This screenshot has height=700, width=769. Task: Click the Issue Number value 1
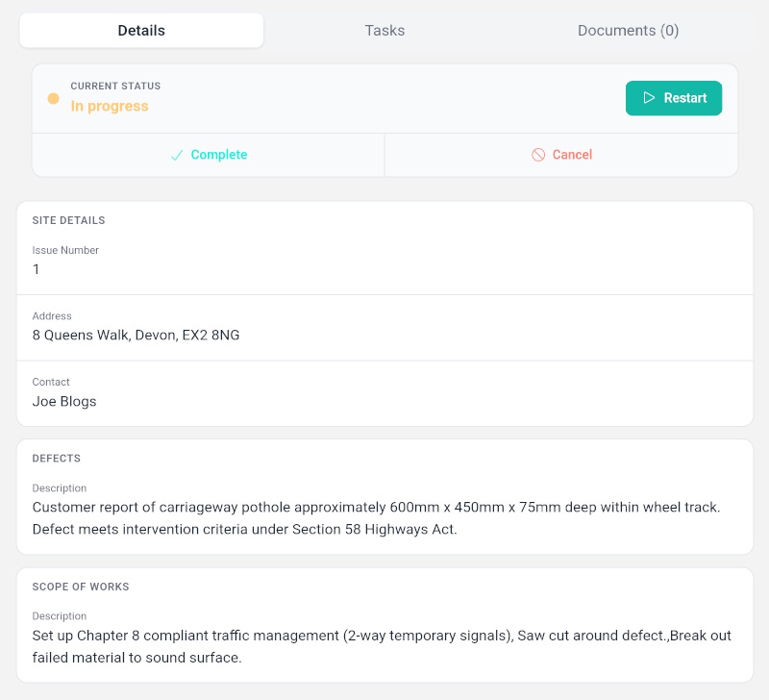tap(37, 269)
